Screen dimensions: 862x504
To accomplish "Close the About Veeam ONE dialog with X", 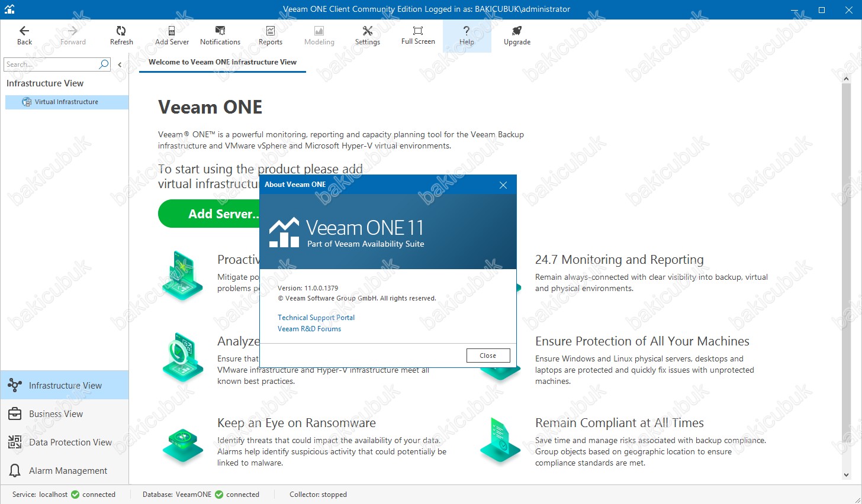I will tap(503, 185).
